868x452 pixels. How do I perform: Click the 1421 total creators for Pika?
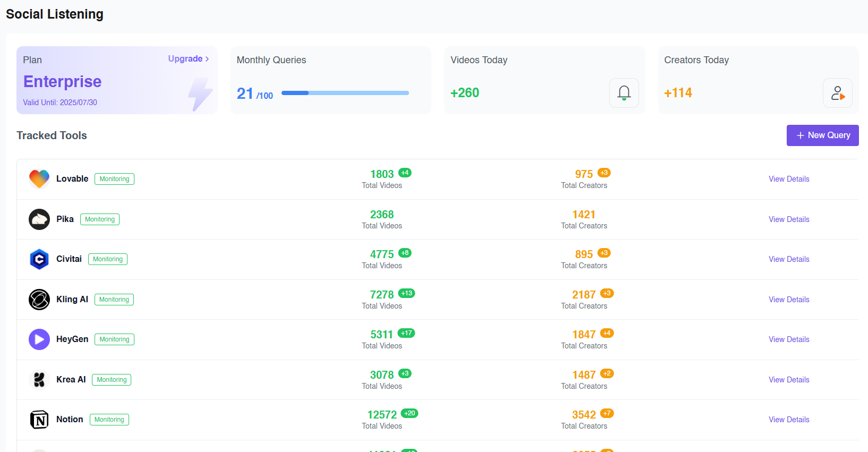pyautogui.click(x=584, y=215)
